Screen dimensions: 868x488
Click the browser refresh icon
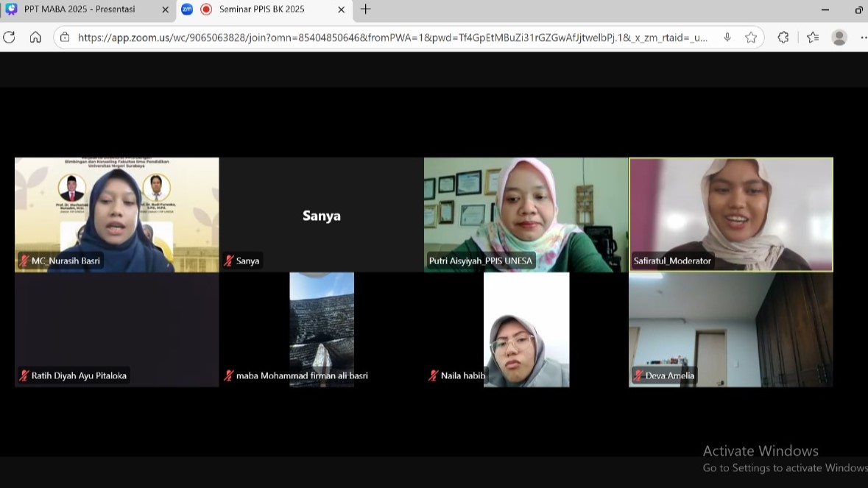10,38
